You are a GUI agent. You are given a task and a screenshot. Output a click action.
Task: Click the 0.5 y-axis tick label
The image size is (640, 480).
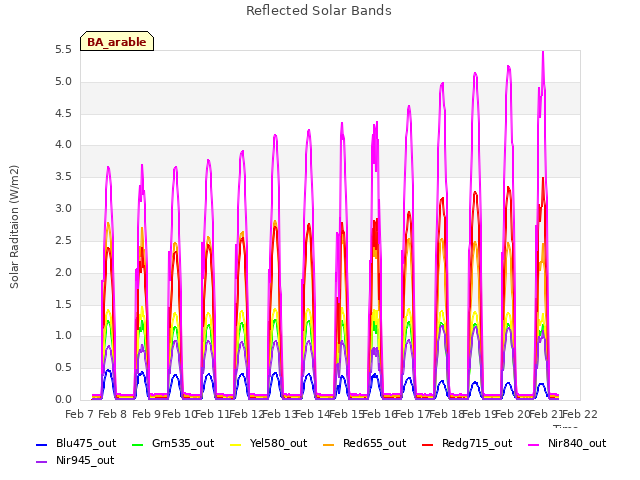pos(63,367)
